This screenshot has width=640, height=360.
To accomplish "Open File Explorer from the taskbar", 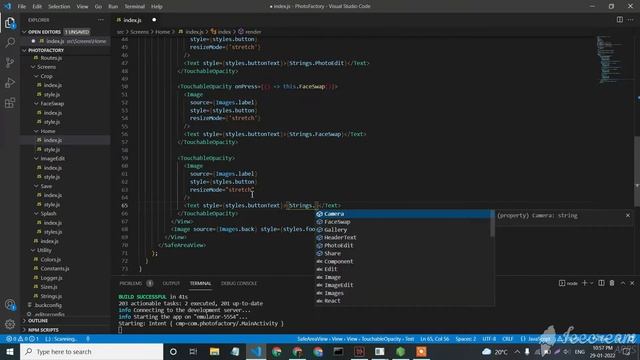I will [x=214, y=351].
